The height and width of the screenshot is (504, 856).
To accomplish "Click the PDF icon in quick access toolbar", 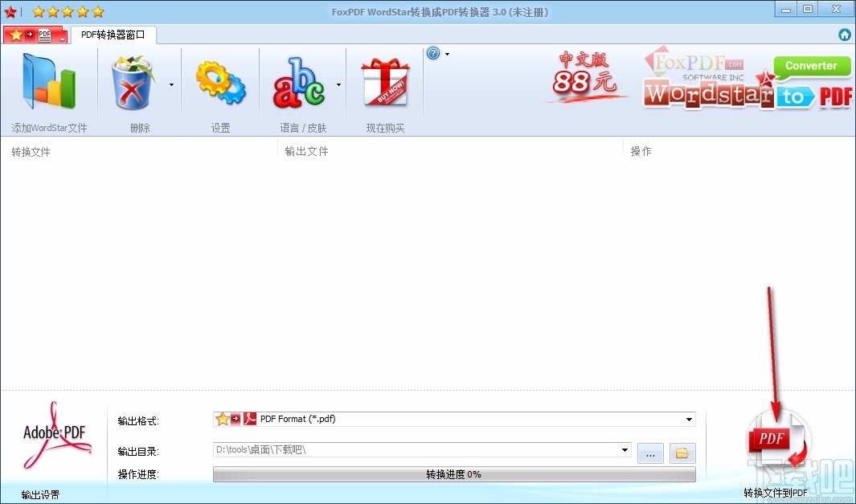I will pos(46,35).
